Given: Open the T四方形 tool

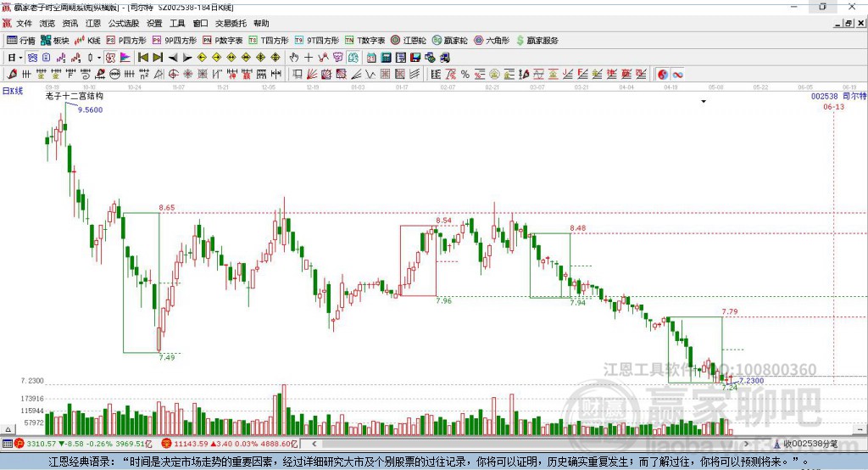Looking at the screenshot, I should click(269, 41).
